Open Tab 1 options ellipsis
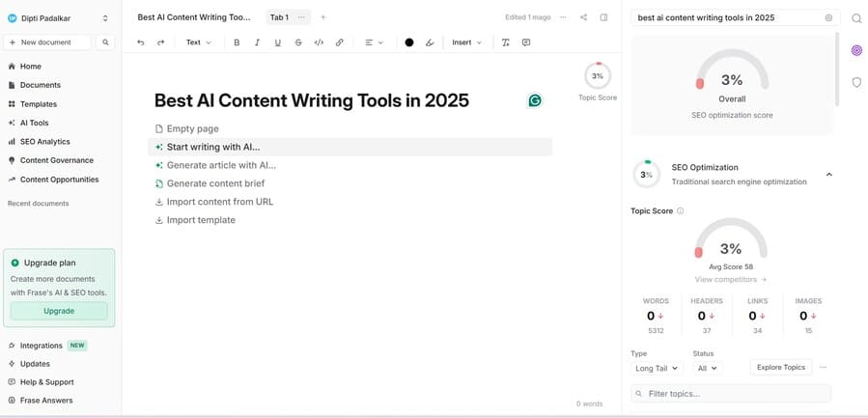 [x=301, y=17]
